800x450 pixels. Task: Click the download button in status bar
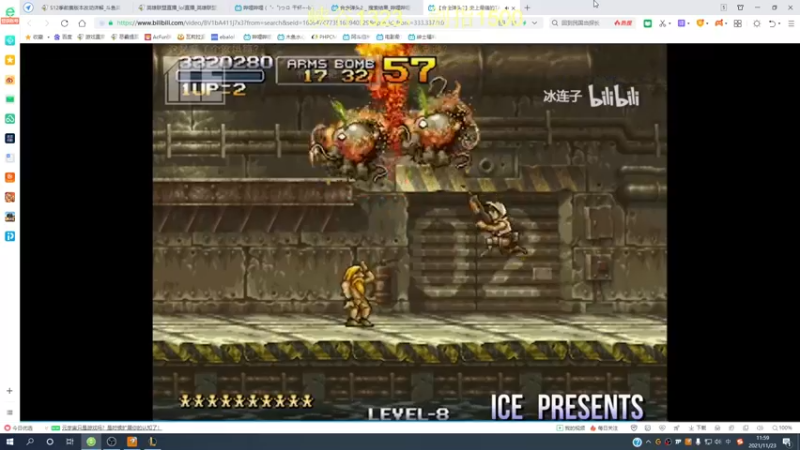pyautogui.click(x=697, y=428)
